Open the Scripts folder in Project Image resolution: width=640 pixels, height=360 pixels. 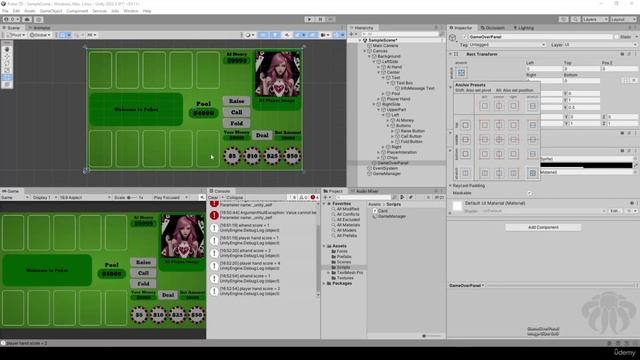[343, 267]
